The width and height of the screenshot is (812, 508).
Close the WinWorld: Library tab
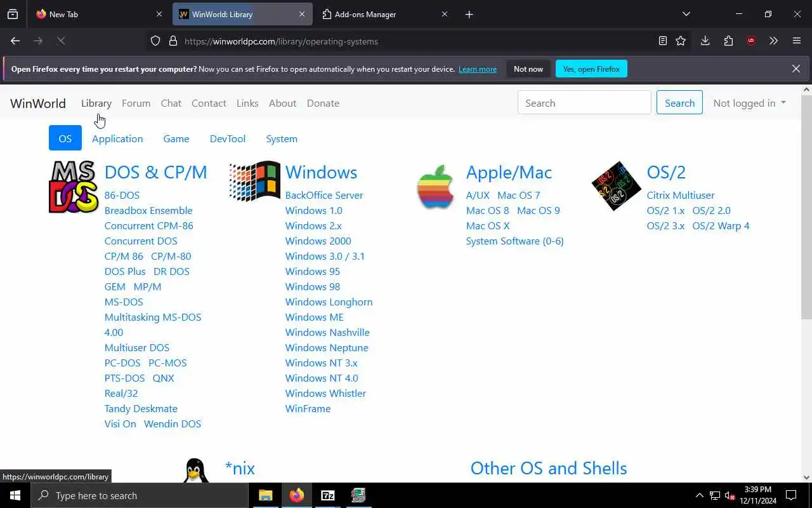click(302, 14)
